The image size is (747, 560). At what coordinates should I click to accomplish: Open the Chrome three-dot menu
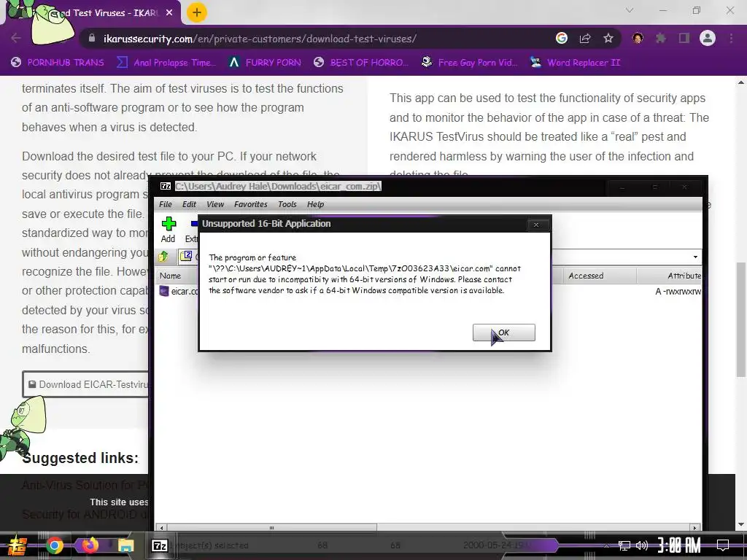point(731,38)
